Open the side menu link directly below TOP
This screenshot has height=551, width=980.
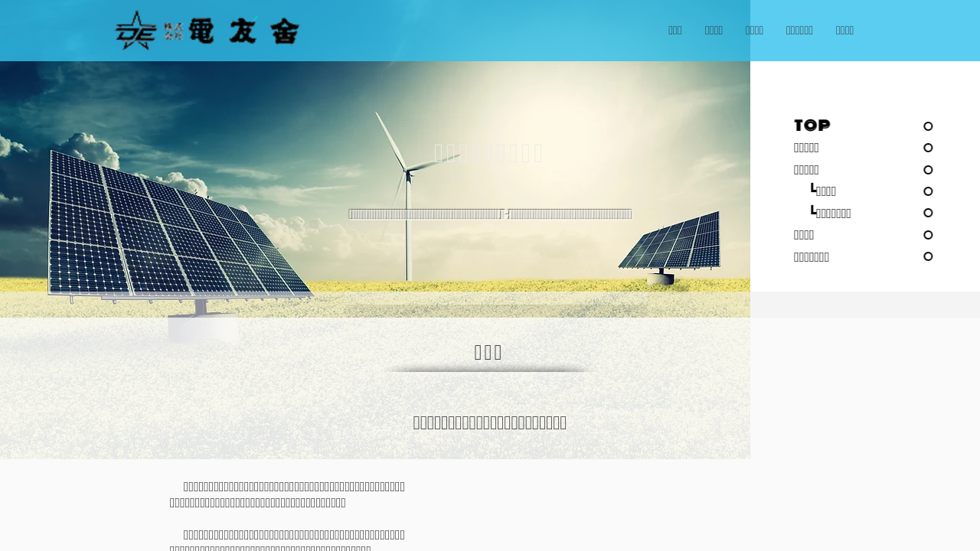coord(806,148)
